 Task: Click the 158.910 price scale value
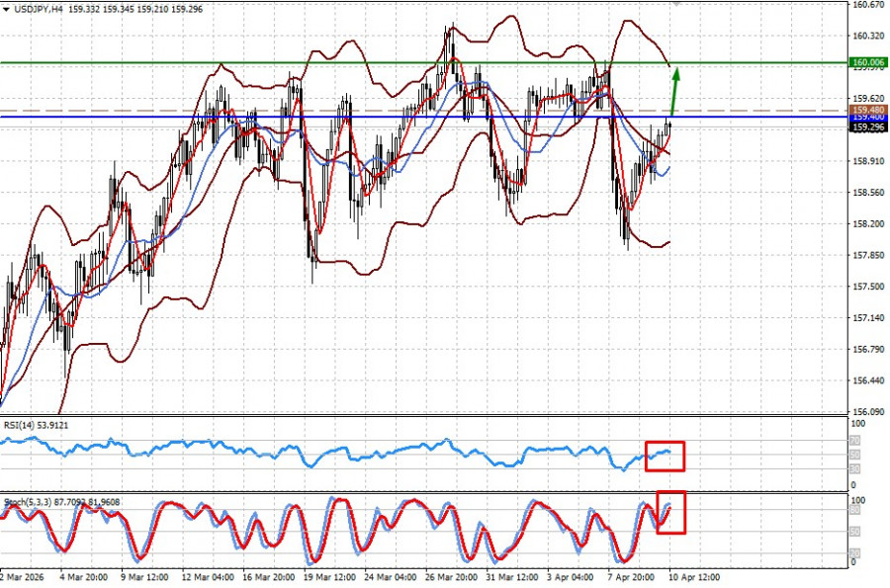868,161
